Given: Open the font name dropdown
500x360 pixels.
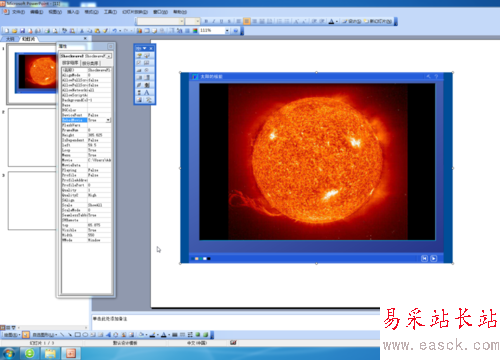Looking at the screenshot, I should [x=182, y=21].
